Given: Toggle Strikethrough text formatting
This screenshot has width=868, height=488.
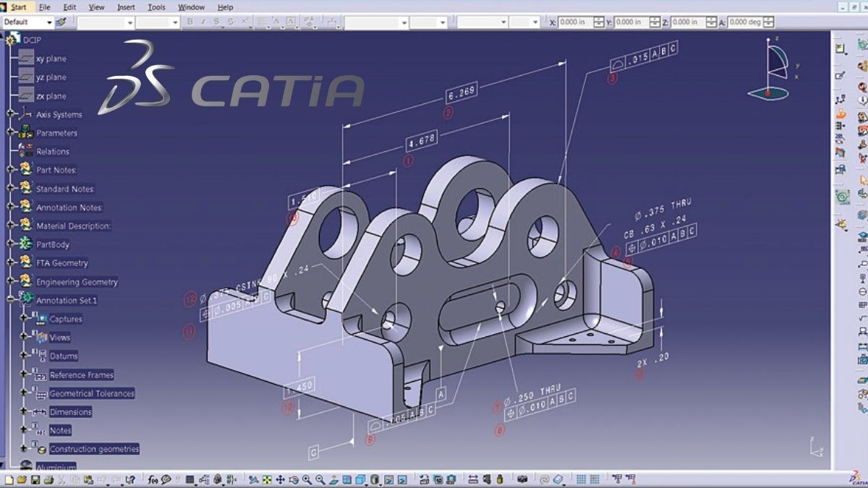Looking at the screenshot, I should 230,22.
